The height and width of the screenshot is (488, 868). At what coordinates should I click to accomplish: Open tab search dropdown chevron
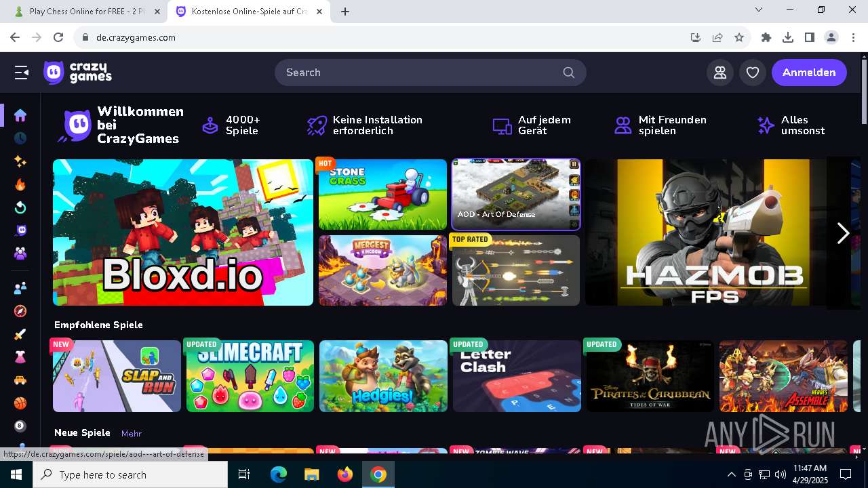759,9
